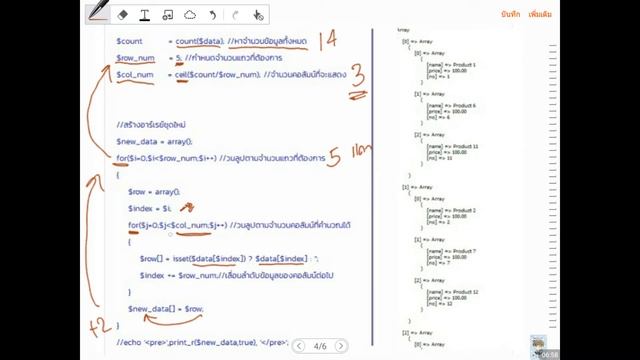Screen dimensions: 640x360
Task: Click the Product 7 name entry
Action: click(x=451, y=251)
